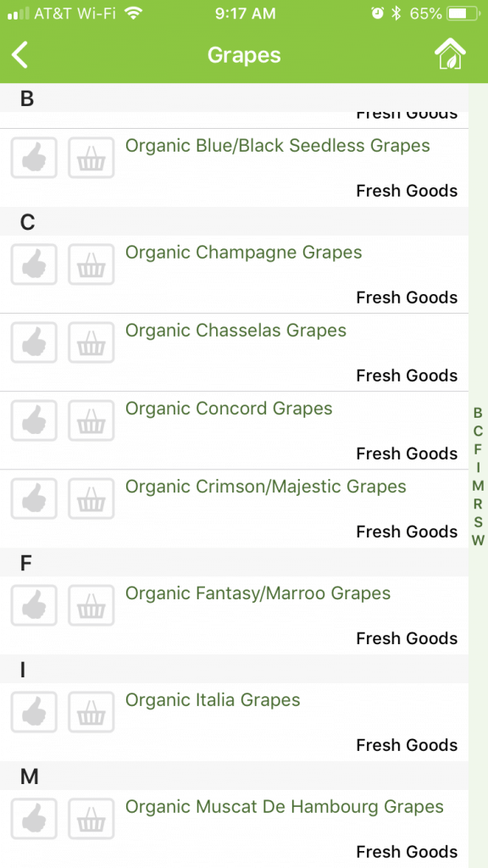Go back using the left arrow
This screenshot has width=488, height=868.
20,55
